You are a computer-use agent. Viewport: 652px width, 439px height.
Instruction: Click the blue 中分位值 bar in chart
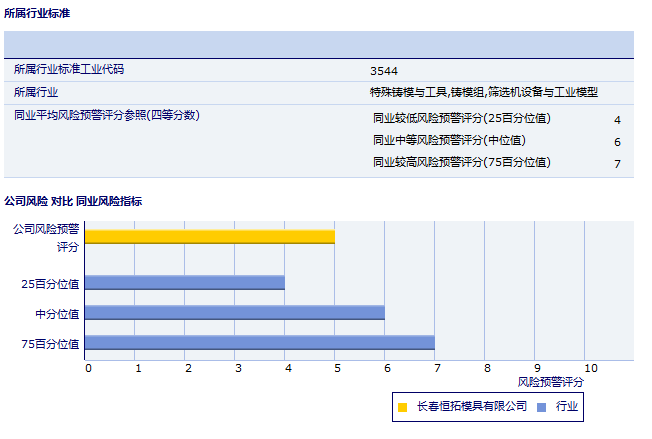[x=235, y=313]
